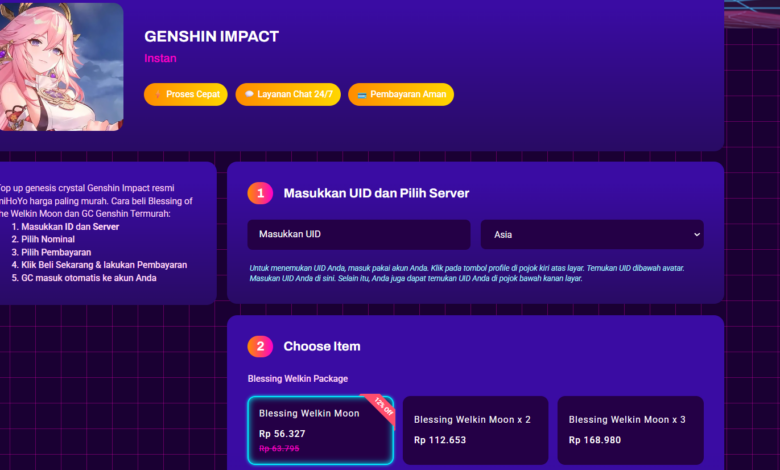This screenshot has height=470, width=780.
Task: Click the step 1 number circle
Action: [260, 193]
